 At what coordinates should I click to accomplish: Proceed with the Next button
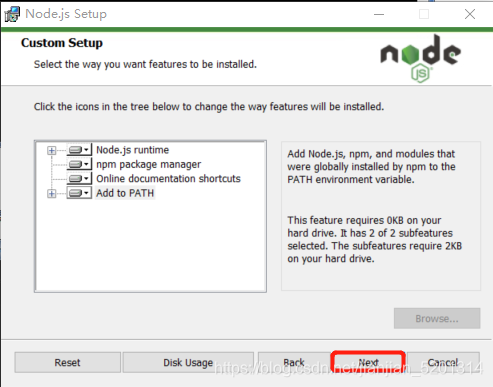coord(368,362)
